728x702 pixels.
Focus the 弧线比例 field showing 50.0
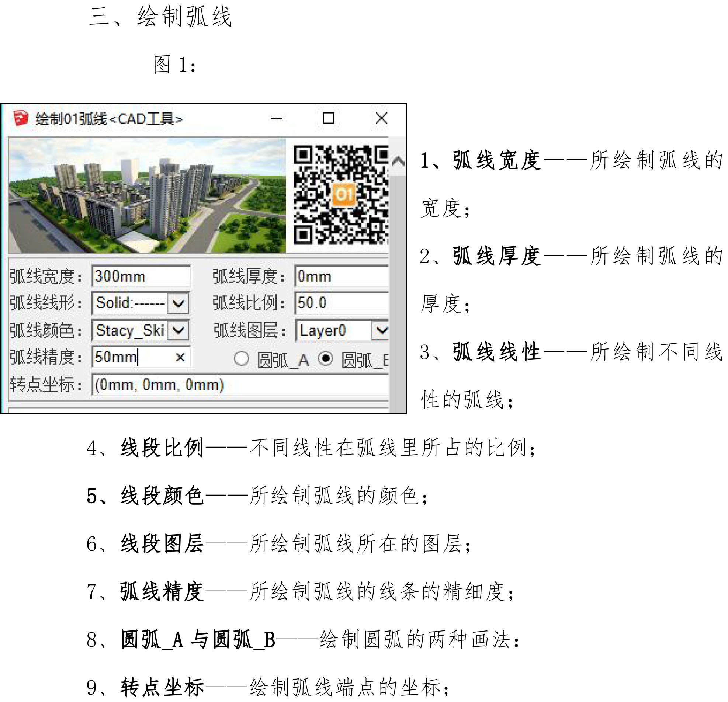pos(342,303)
